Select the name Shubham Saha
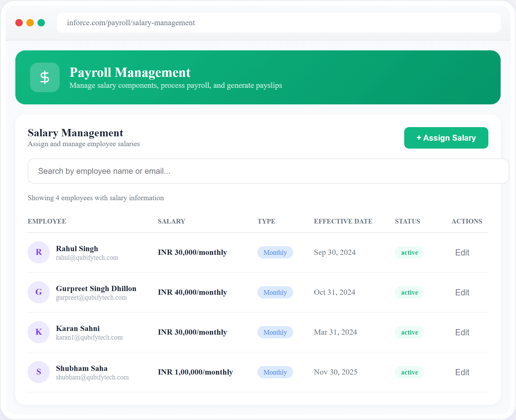Screen dimensions: 516x420 pyautogui.click(x=82, y=368)
